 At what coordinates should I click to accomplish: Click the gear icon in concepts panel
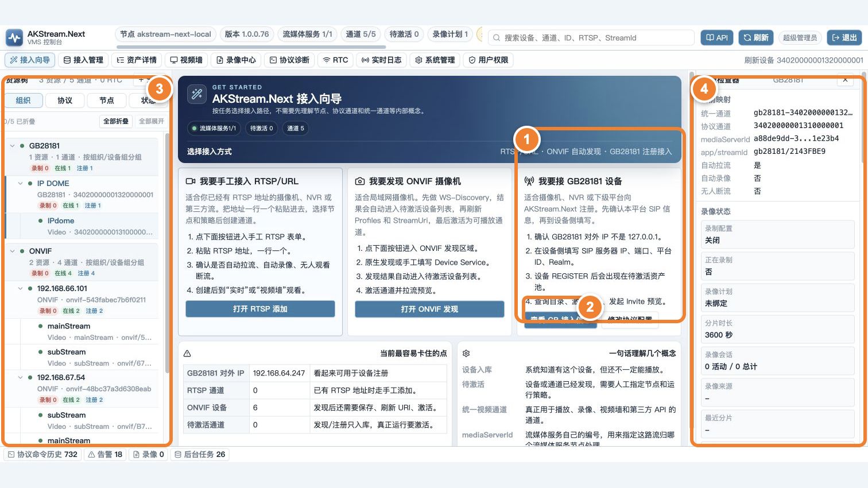[466, 354]
